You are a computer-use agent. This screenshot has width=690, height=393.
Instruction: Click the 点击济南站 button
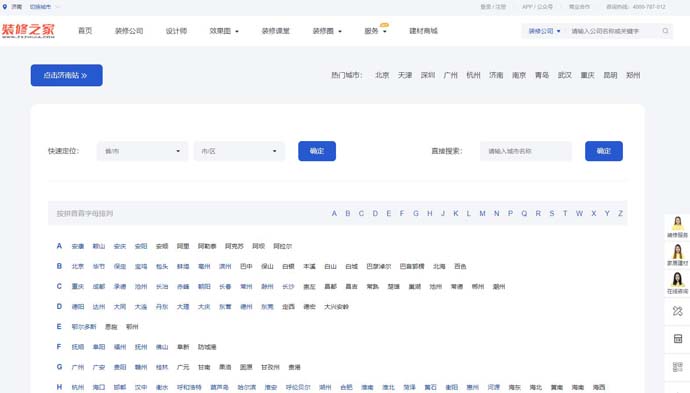(66, 75)
